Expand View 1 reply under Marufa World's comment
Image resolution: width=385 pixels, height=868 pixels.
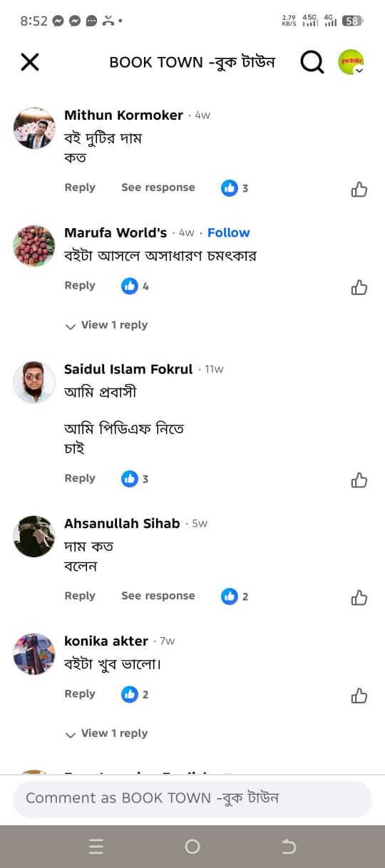tap(106, 325)
